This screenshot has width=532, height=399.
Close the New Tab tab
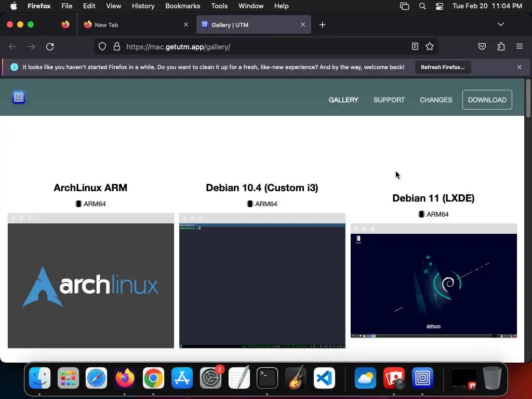[x=186, y=24]
